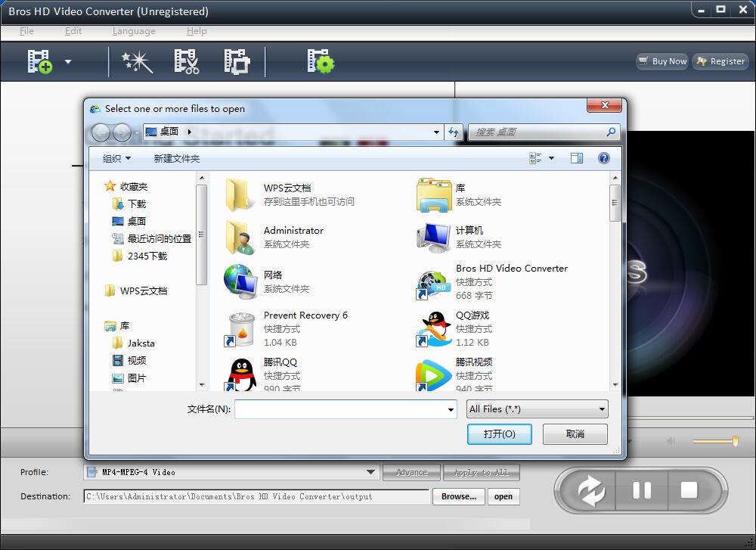The height and width of the screenshot is (550, 756).
Task: Click the open output folder button
Action: [x=503, y=496]
